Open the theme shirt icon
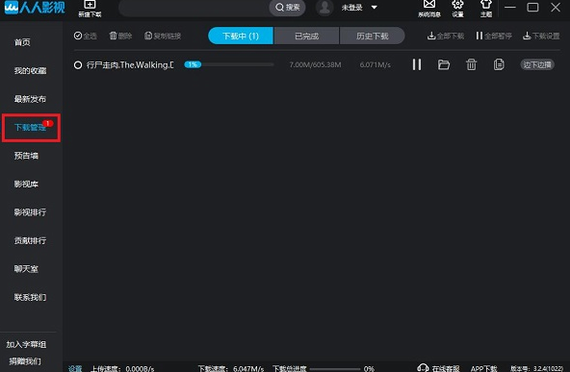Screen dimensions: 570x372 486,4
